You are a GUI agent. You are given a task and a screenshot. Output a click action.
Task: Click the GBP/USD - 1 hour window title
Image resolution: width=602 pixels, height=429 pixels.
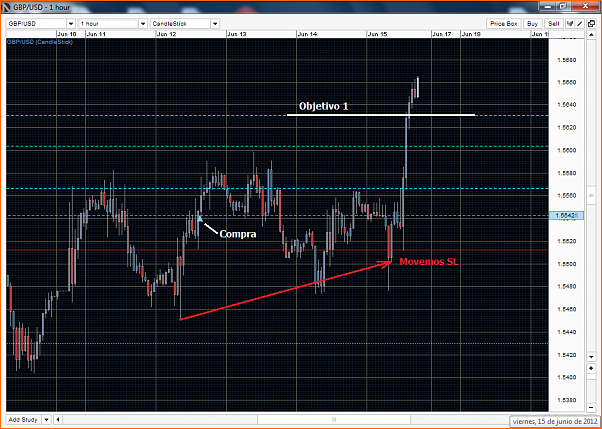[x=42, y=7]
